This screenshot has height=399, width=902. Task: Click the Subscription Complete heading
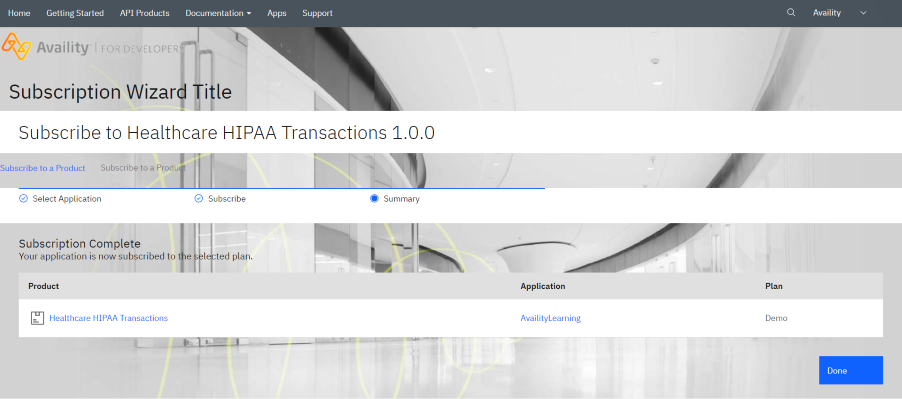pos(79,244)
